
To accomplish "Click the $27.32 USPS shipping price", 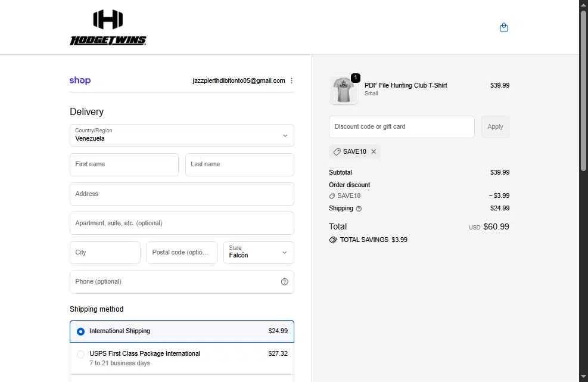I will (278, 353).
